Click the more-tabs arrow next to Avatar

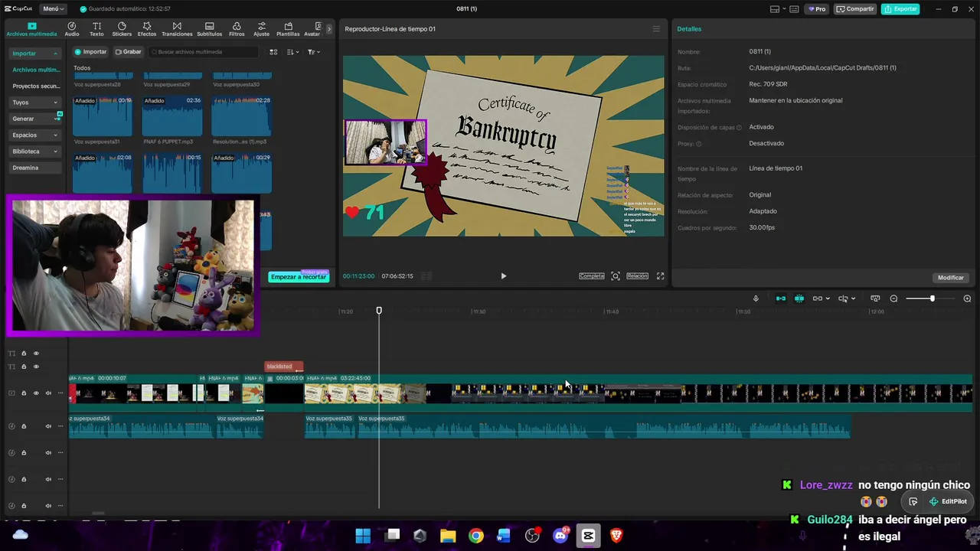[x=329, y=29]
